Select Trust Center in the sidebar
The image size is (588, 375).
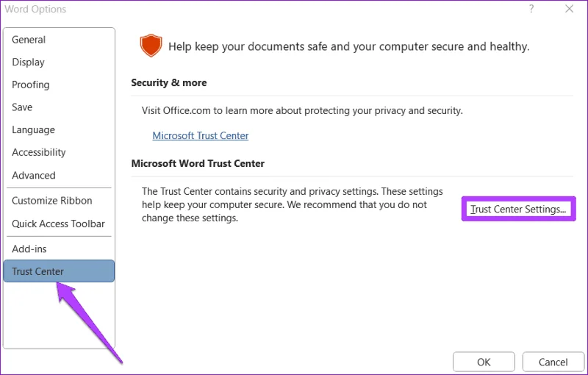[59, 271]
